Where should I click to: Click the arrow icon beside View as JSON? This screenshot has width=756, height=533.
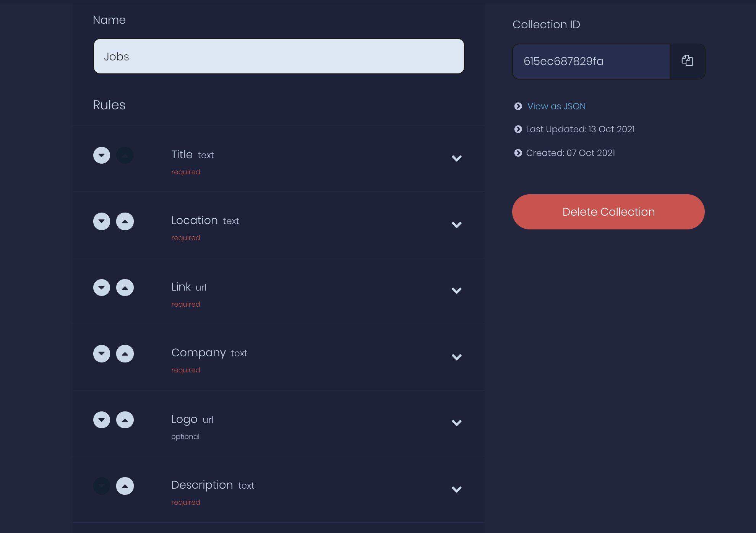click(518, 106)
